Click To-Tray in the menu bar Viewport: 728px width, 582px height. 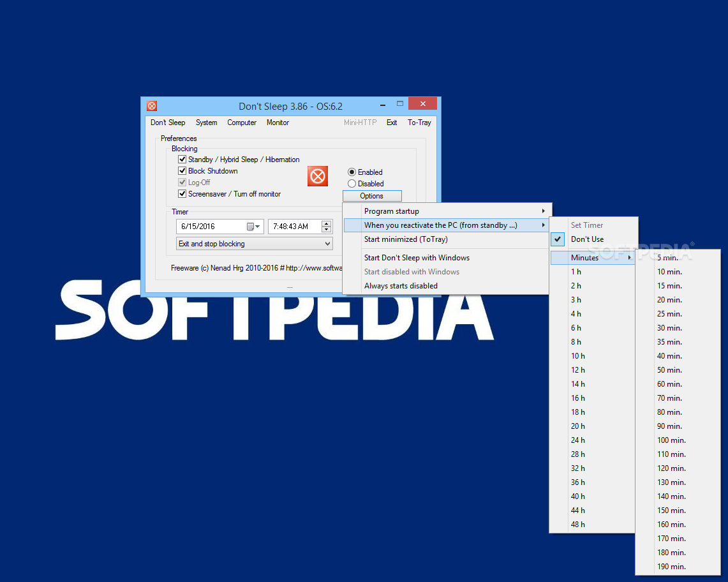[x=419, y=123]
